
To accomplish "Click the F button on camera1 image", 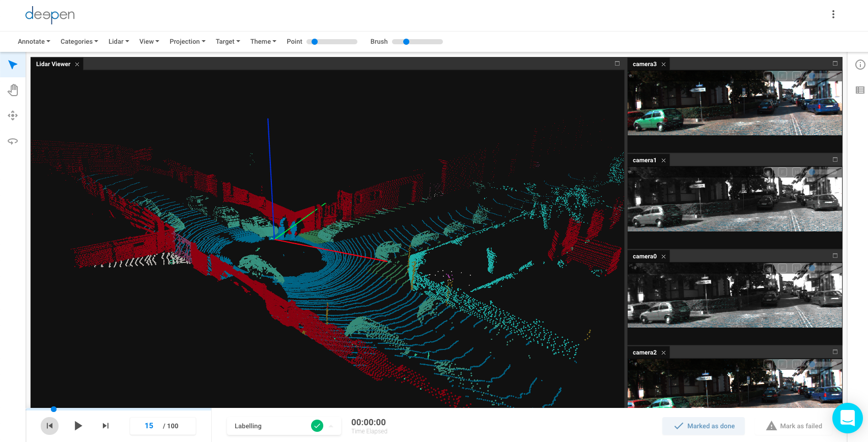I will click(782, 172).
